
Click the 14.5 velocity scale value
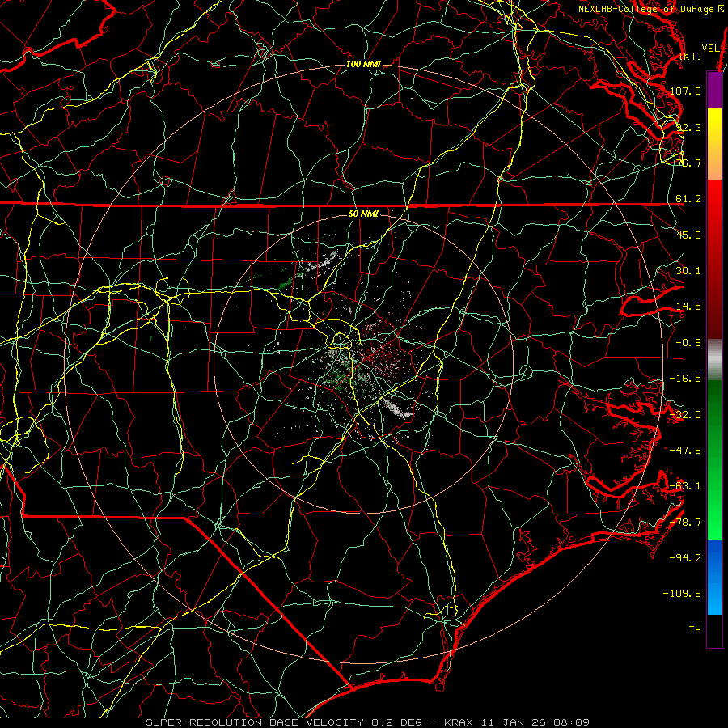688,307
